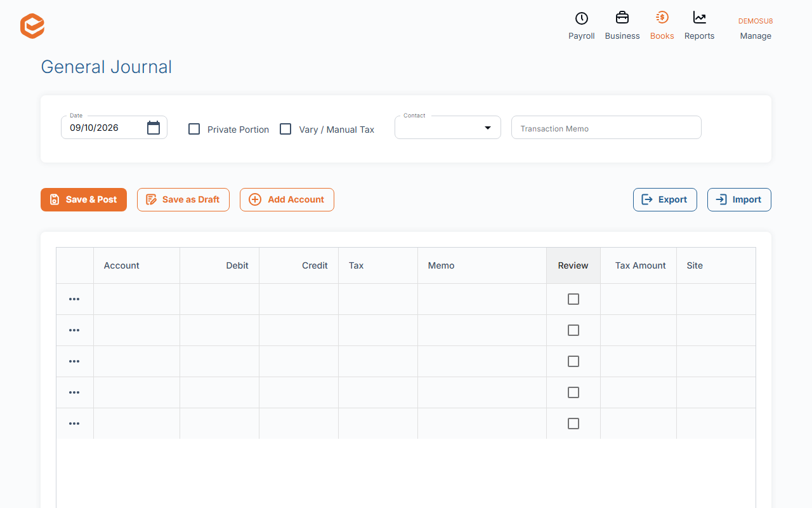The image size is (812, 508).
Task: Focus the Transaction Memo field
Action: 606,128
